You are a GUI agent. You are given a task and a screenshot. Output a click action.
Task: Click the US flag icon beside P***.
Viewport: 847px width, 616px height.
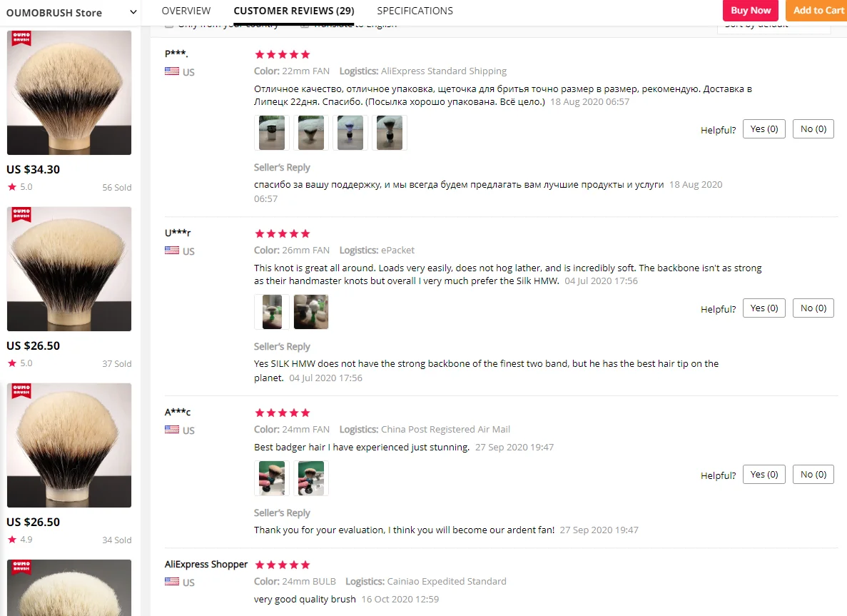172,71
